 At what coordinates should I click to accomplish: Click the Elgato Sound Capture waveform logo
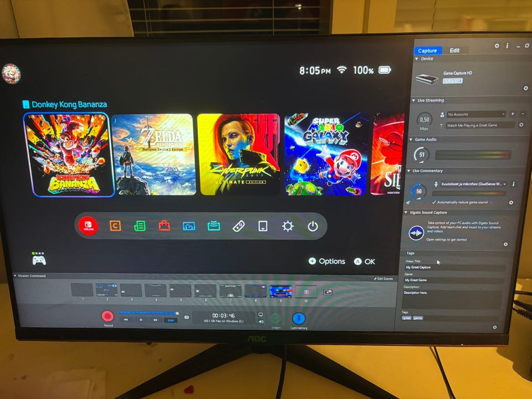[416, 233]
